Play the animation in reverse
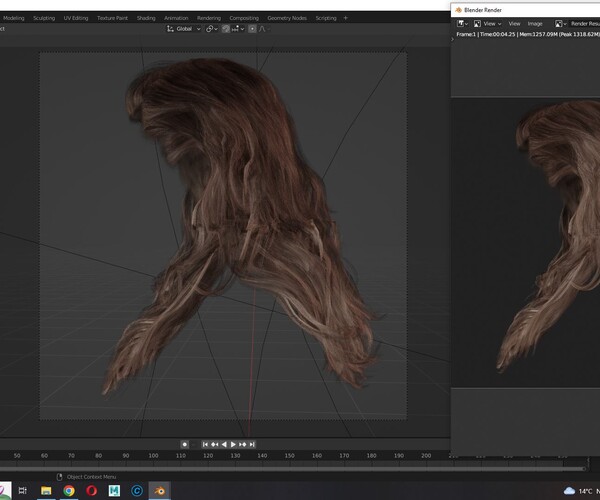Image resolution: width=600 pixels, height=500 pixels. pyautogui.click(x=224, y=445)
